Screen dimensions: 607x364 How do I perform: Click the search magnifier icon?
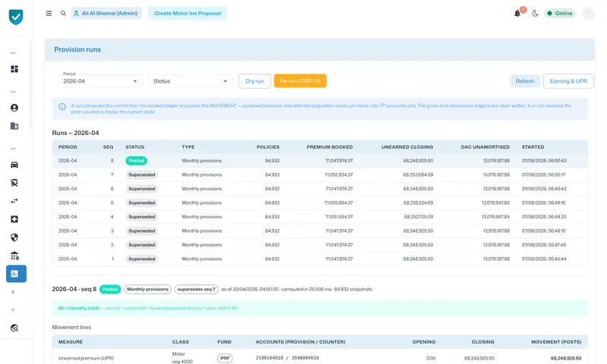[63, 13]
